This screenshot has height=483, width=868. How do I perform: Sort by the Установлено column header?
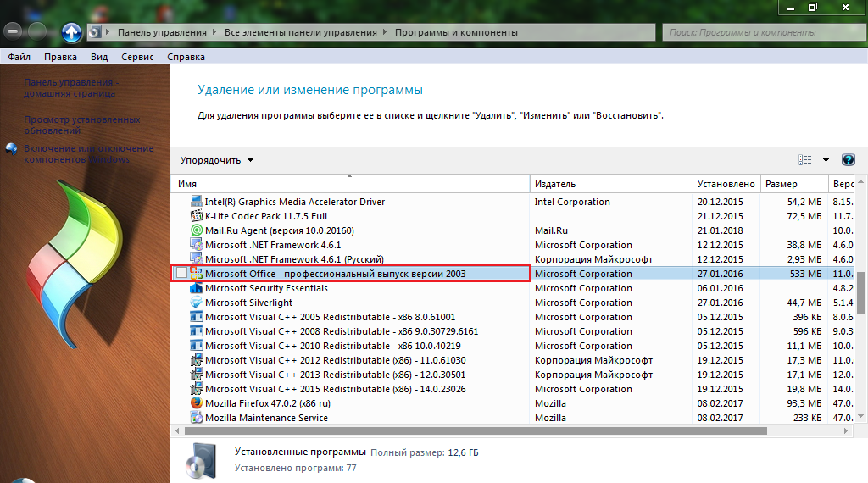(726, 184)
